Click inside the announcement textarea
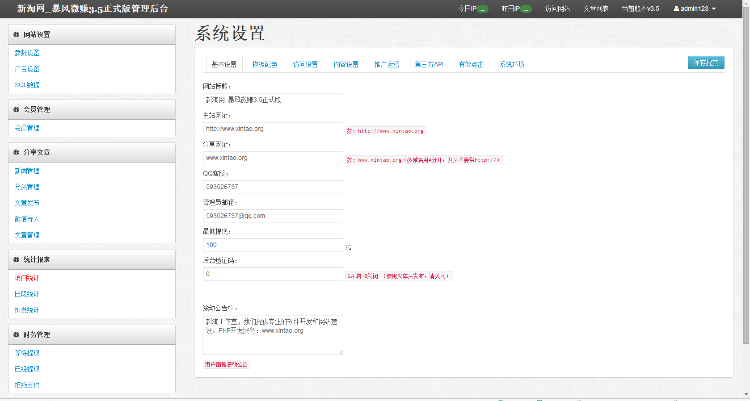The height and width of the screenshot is (401, 750). point(273,335)
